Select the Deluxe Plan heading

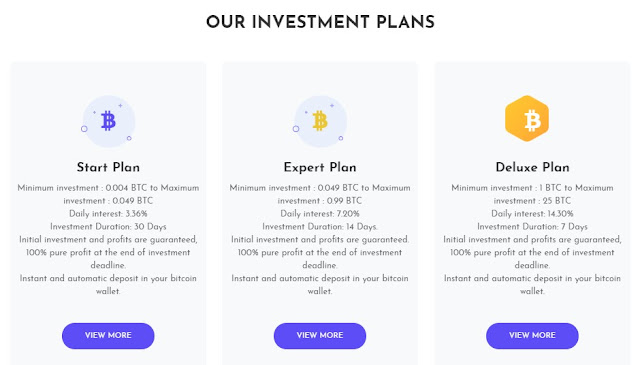pos(532,167)
